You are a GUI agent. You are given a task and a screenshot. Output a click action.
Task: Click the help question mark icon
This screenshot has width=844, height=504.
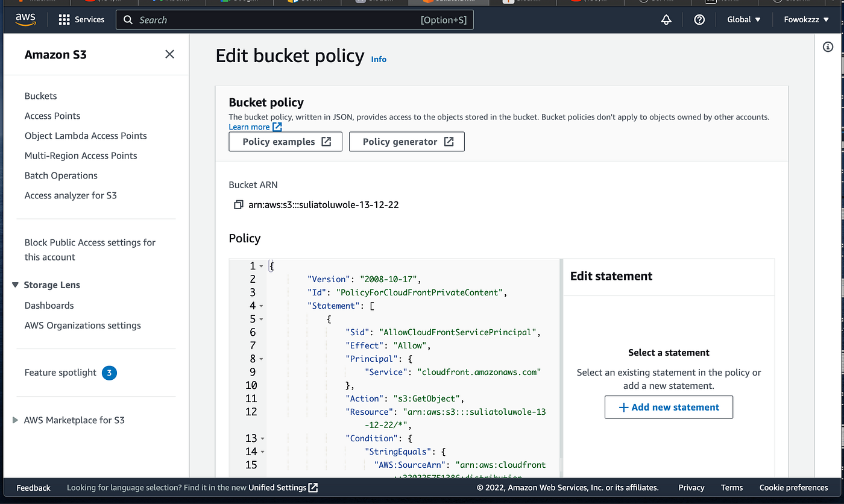pos(699,20)
